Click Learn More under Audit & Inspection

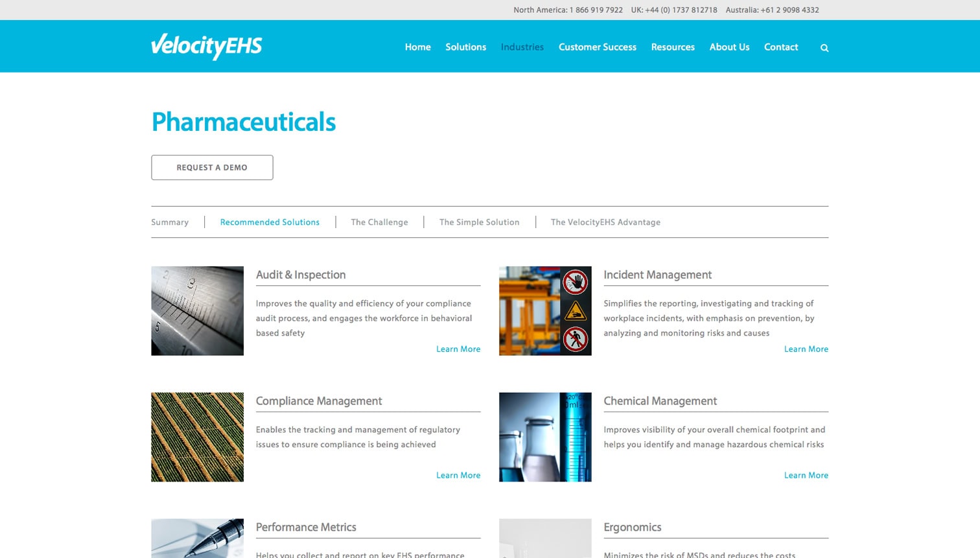pos(458,349)
